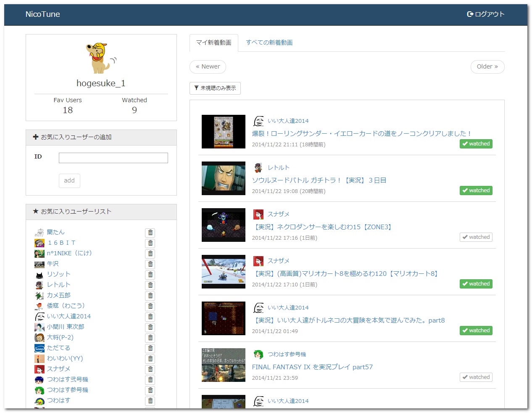532x413 pixels.
Task: Remove スナザメ using its trash icon
Action: coord(150,369)
